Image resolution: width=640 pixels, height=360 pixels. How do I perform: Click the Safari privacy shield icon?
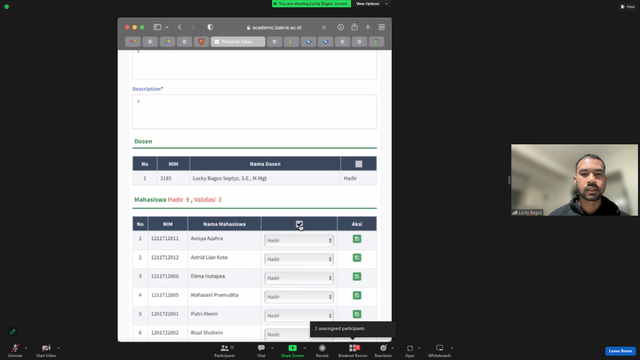pos(210,27)
